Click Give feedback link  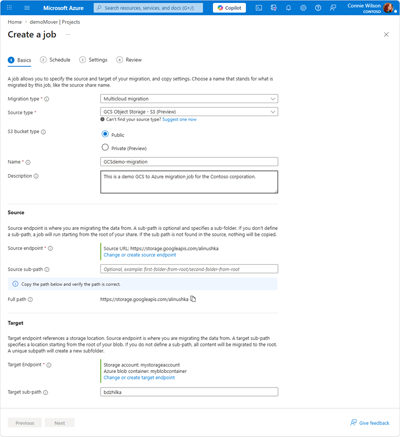370,423
